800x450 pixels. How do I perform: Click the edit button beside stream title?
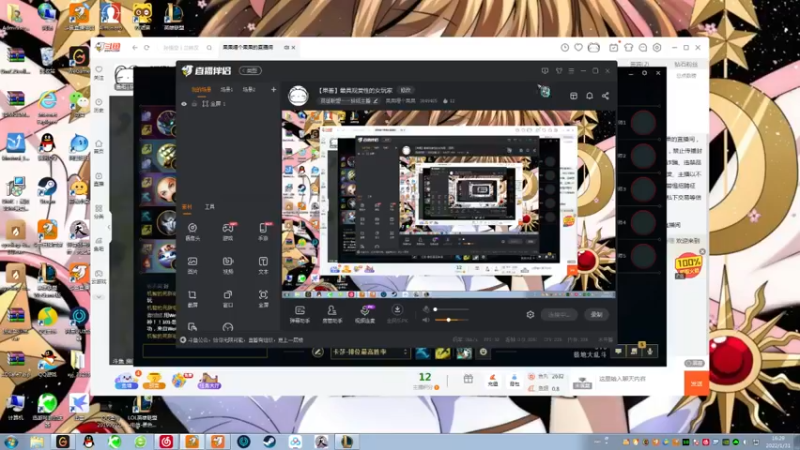[x=406, y=90]
